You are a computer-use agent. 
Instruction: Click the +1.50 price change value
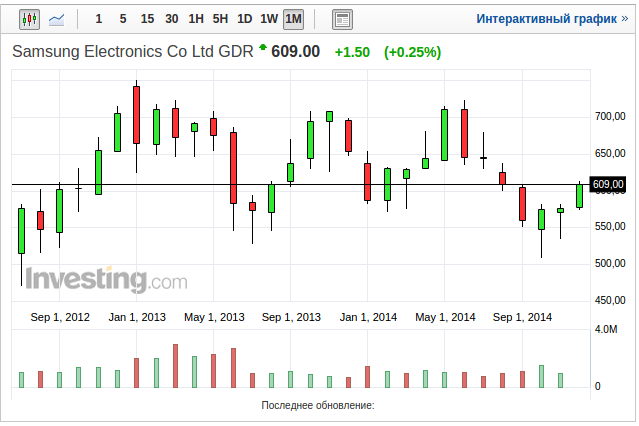coord(352,52)
